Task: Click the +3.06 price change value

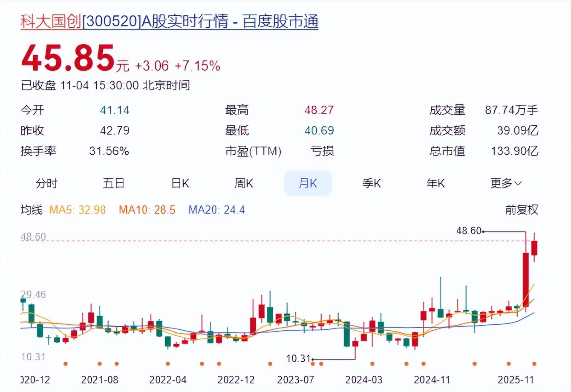Action: point(152,66)
